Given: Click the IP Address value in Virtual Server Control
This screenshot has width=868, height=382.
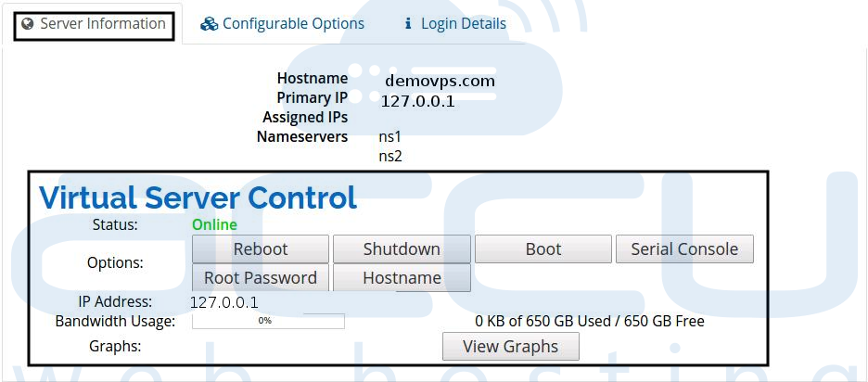Looking at the screenshot, I should [x=224, y=303].
